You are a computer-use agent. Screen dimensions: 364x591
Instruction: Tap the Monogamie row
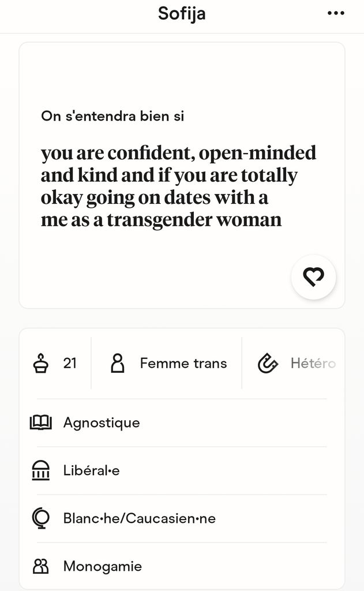[182, 566]
